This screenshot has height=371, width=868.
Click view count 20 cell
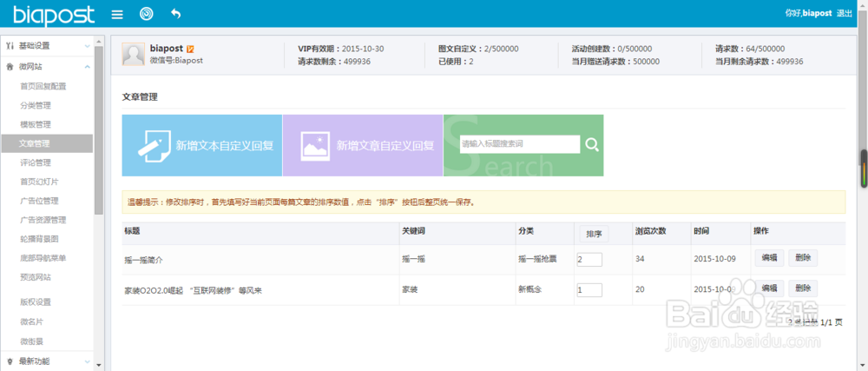pos(640,290)
